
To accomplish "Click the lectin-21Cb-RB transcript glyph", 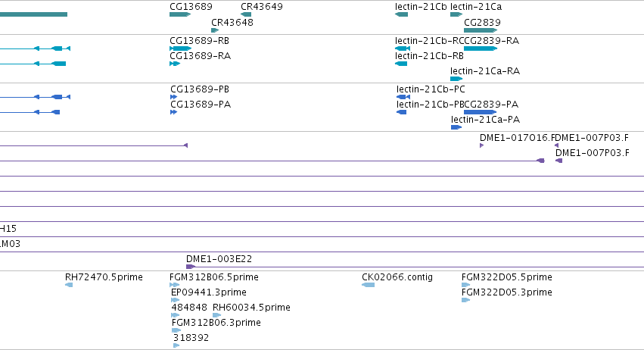I will coord(401,64).
